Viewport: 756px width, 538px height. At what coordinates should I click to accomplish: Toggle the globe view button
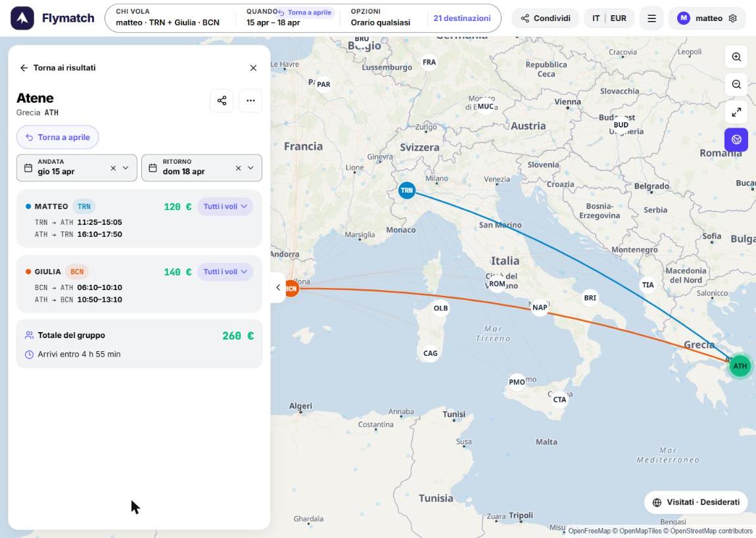coord(736,140)
